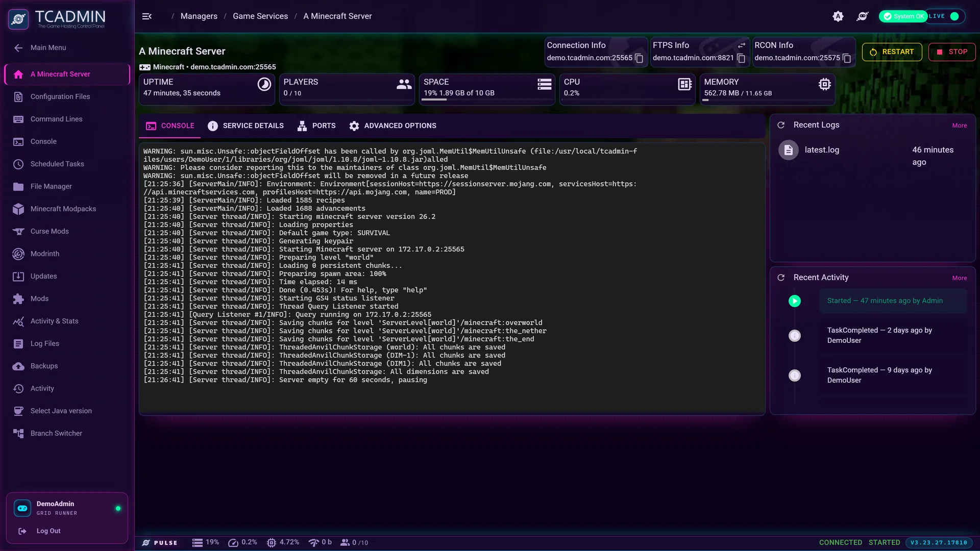Click the UPTIME clock icon
The width and height of the screenshot is (980, 551).
point(264,84)
